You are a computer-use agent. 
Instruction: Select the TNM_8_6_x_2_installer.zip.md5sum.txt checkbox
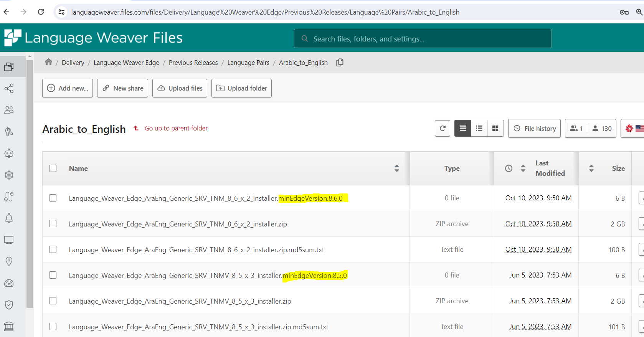pos(53,249)
